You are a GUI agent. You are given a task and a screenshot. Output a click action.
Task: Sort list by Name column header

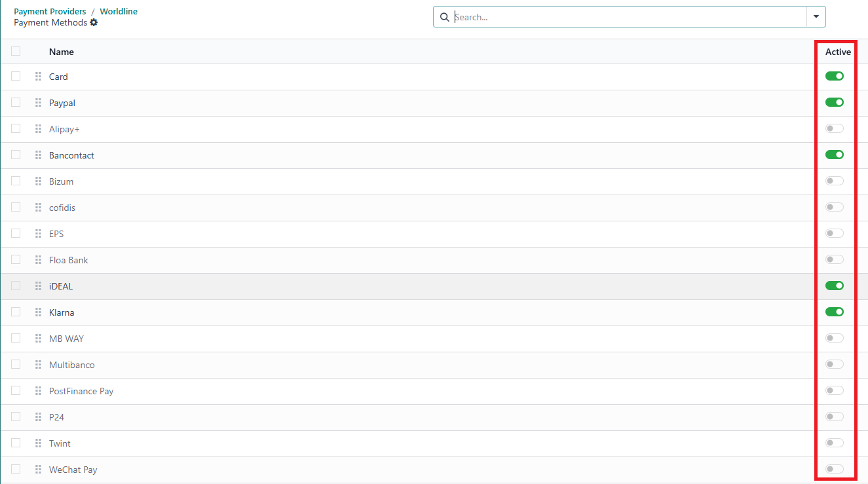coord(62,52)
